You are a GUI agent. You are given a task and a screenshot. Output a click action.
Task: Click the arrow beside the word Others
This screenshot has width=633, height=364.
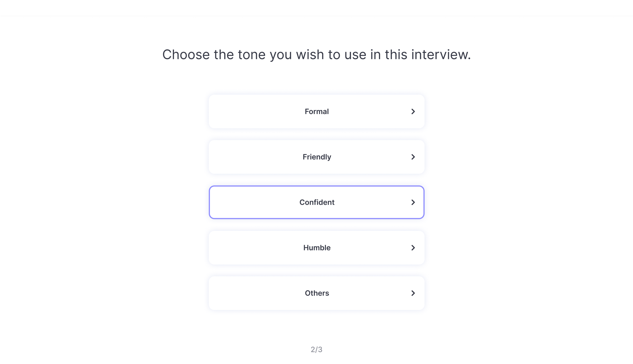[x=413, y=293]
